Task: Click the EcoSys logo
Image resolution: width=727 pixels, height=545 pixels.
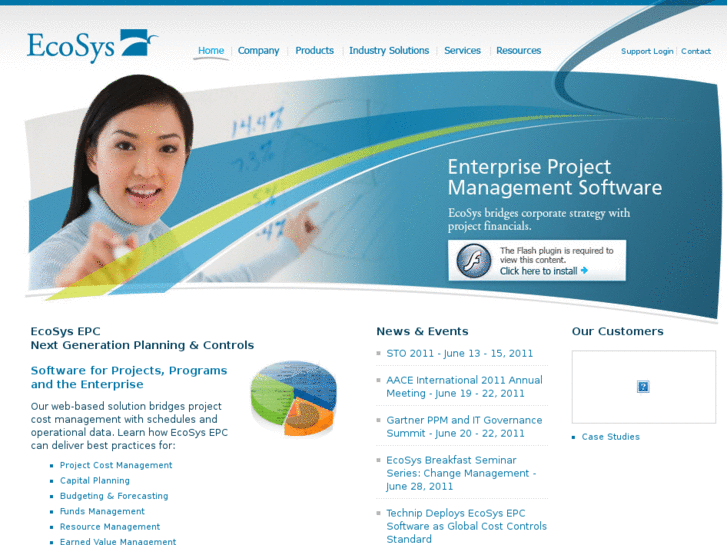Action: click(x=93, y=46)
